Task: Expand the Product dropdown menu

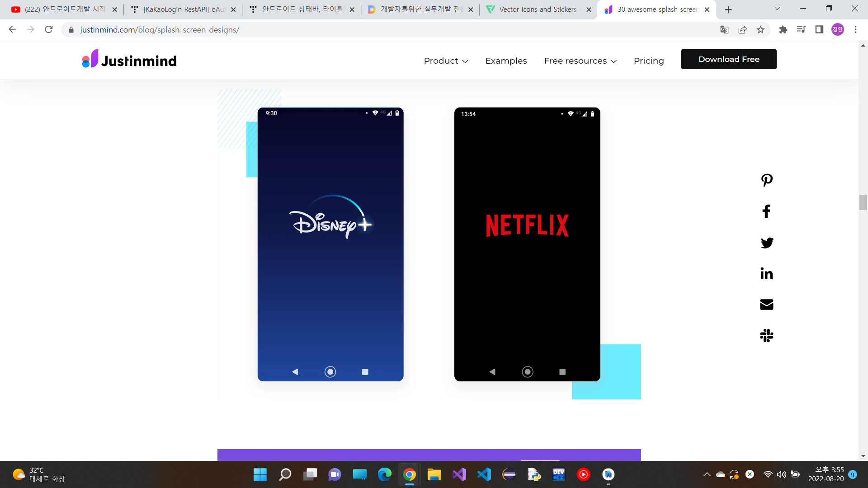Action: 446,61
